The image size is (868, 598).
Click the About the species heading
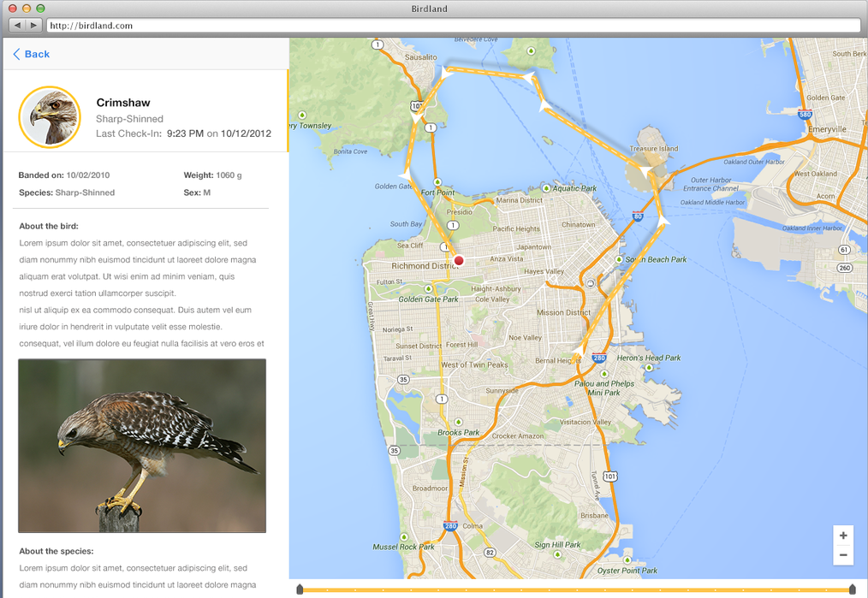click(x=56, y=551)
